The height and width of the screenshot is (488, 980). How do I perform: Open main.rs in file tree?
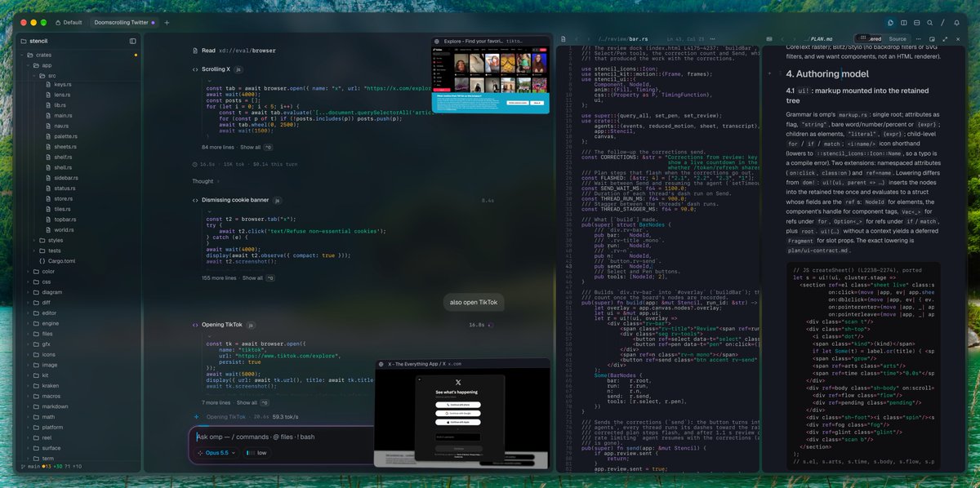pyautogui.click(x=61, y=116)
